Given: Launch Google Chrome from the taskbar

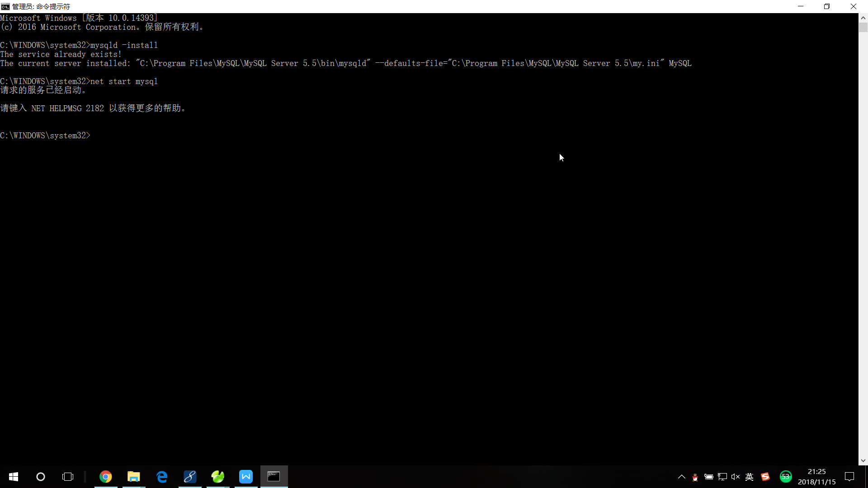Looking at the screenshot, I should tap(105, 477).
